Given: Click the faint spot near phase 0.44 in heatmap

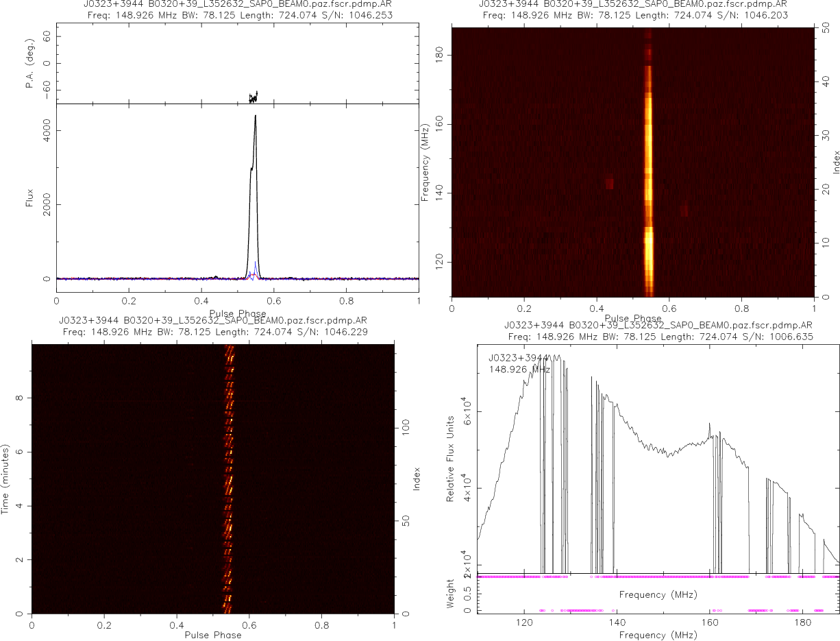Looking at the screenshot, I should 609,183.
